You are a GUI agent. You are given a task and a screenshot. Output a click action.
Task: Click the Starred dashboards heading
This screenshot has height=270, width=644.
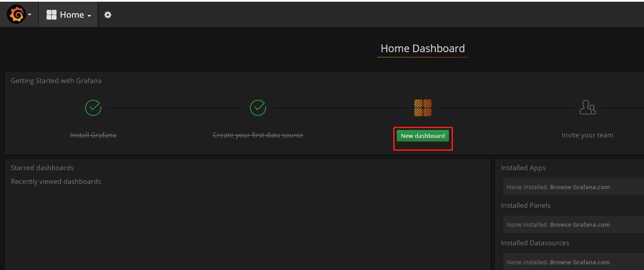pos(42,168)
